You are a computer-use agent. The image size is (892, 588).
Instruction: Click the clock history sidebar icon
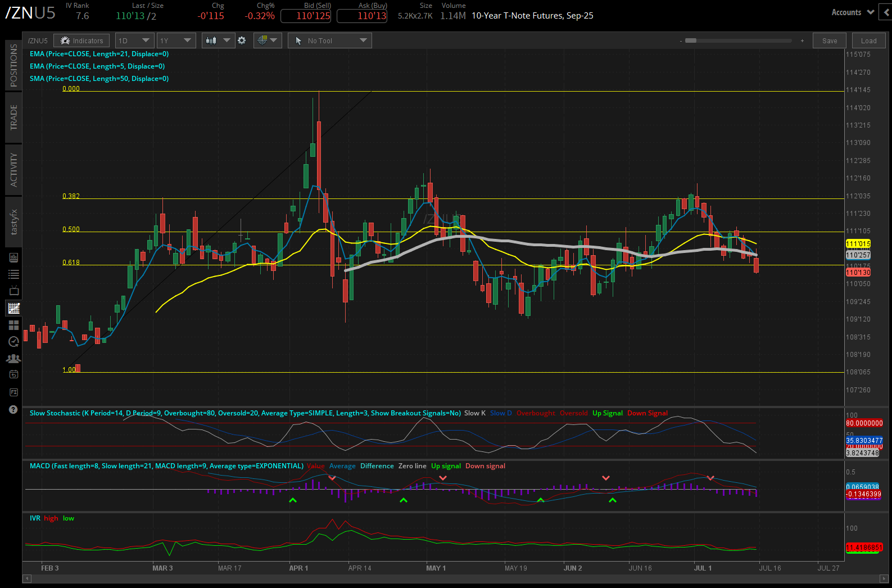(13, 342)
